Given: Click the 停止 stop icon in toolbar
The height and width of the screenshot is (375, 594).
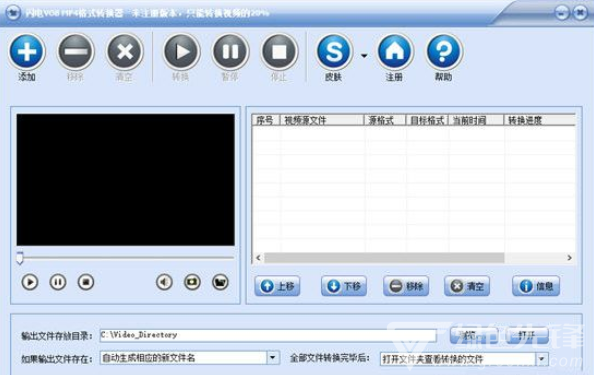Looking at the screenshot, I should tap(279, 52).
